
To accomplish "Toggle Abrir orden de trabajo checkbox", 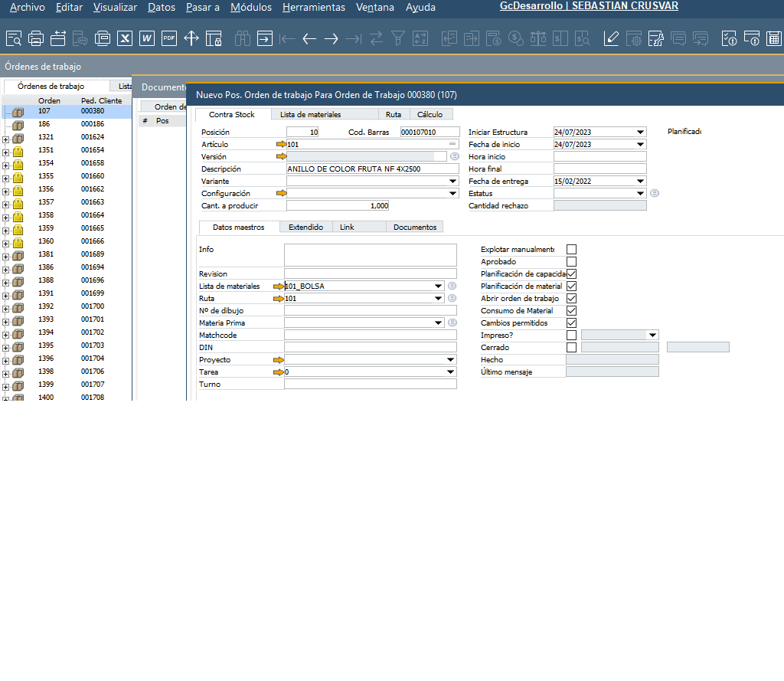I will tap(571, 298).
